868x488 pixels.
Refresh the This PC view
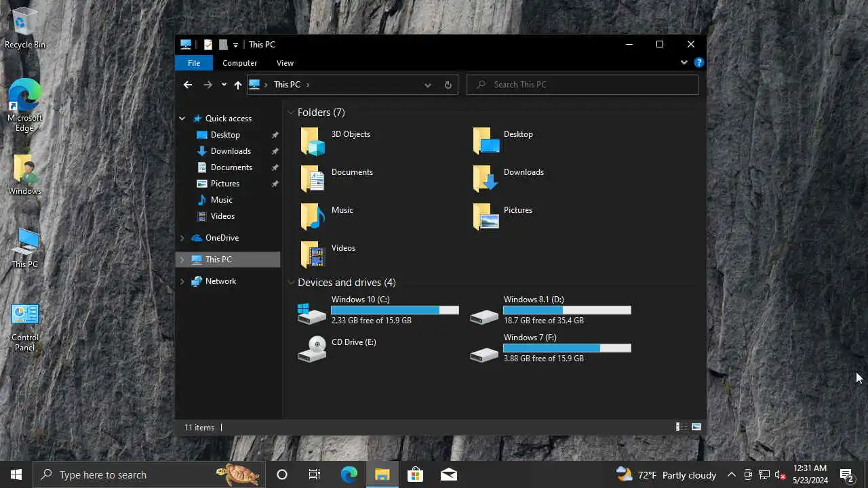(448, 85)
